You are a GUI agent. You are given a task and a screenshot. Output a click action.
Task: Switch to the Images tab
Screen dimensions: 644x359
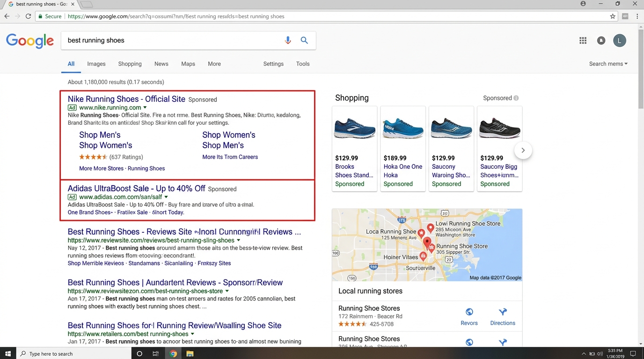click(96, 64)
